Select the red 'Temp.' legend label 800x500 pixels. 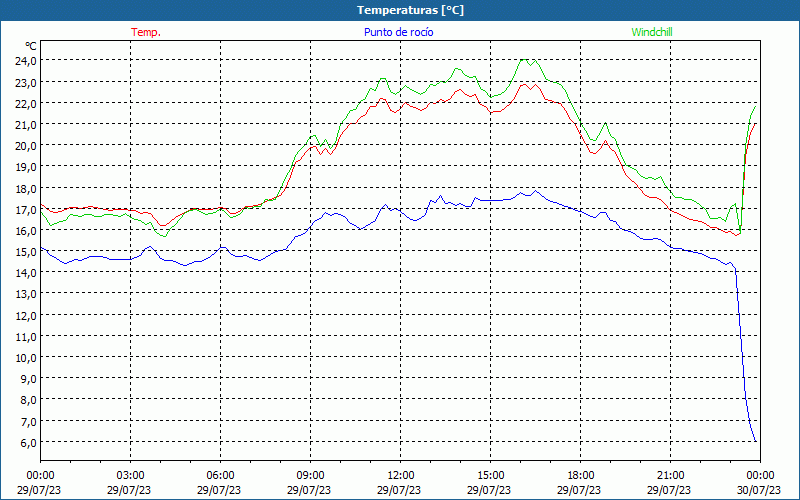[x=146, y=32]
